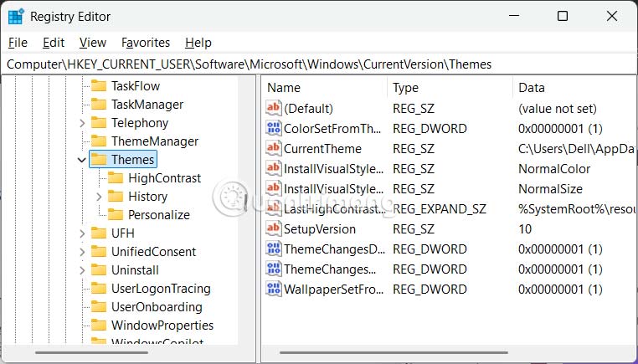Collapse the Themes key

tap(82, 160)
